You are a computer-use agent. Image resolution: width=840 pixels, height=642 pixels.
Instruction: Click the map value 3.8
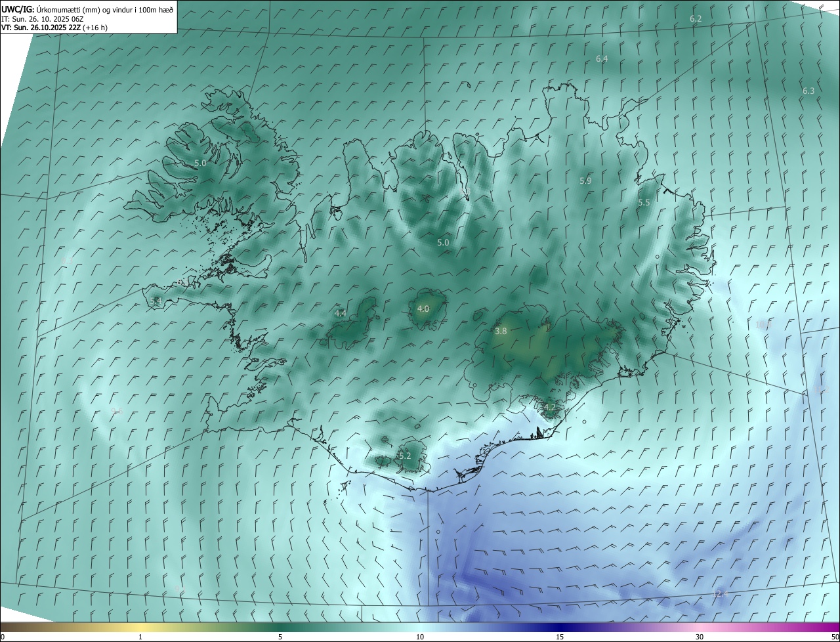501,332
